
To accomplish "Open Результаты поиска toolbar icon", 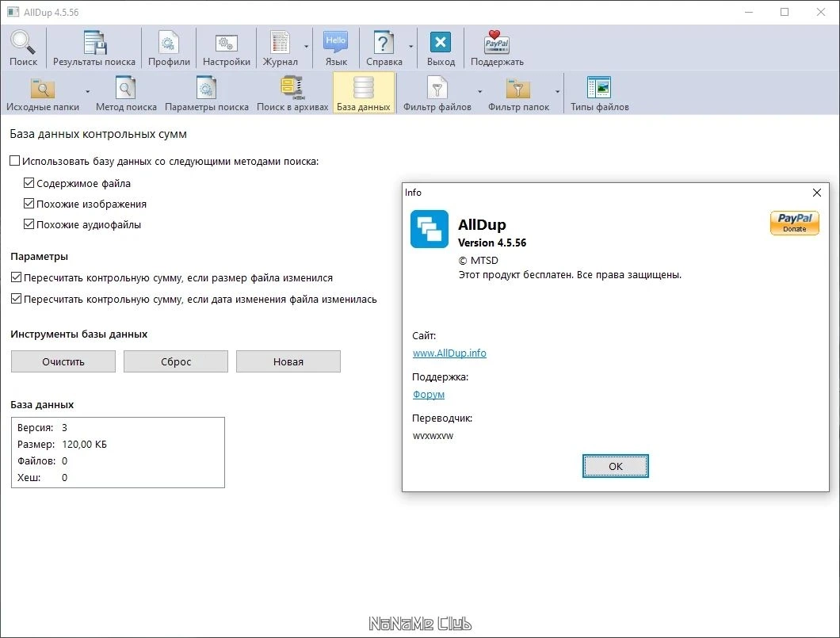I will [x=94, y=42].
